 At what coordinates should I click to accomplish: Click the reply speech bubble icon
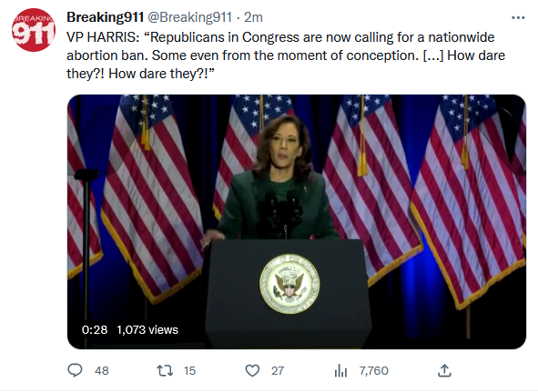point(75,370)
